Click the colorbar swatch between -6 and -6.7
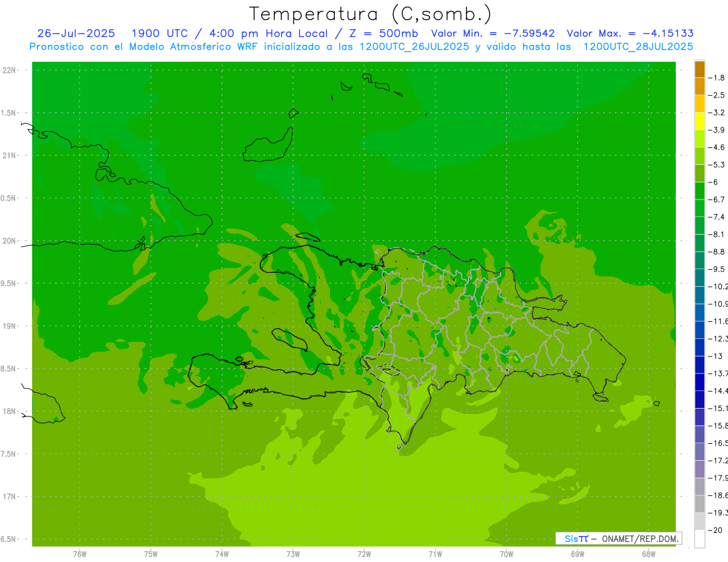Viewport: 728px width, 562px height. [x=699, y=190]
